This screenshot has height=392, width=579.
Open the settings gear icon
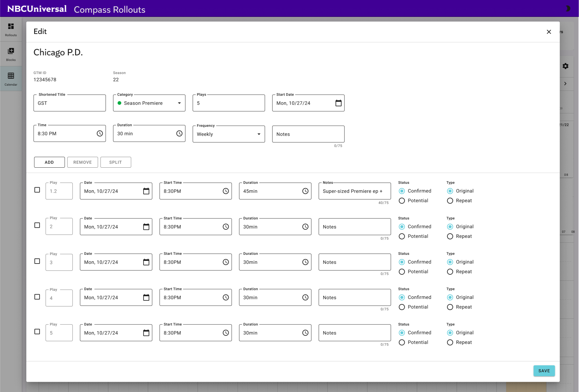click(565, 66)
